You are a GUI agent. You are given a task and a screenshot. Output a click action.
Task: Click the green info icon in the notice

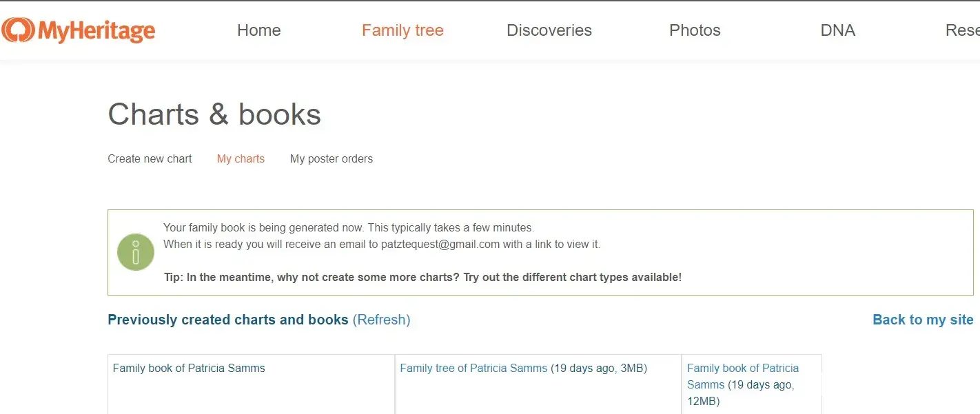coord(136,252)
